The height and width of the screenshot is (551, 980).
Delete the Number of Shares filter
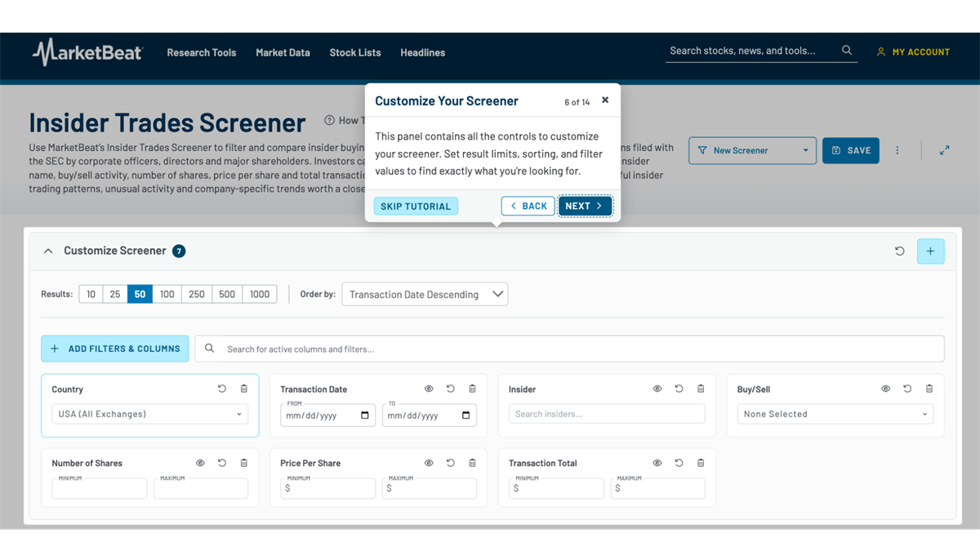[x=244, y=463]
